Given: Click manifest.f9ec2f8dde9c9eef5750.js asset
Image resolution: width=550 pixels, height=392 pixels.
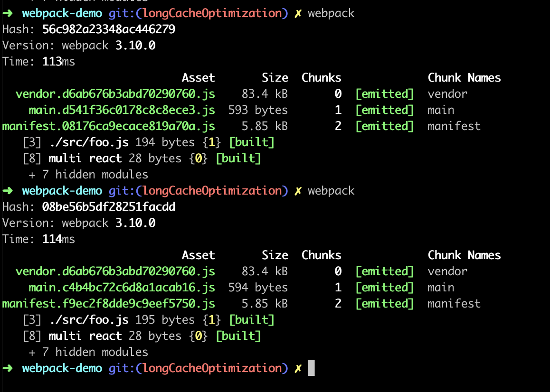Looking at the screenshot, I should coord(109,304).
